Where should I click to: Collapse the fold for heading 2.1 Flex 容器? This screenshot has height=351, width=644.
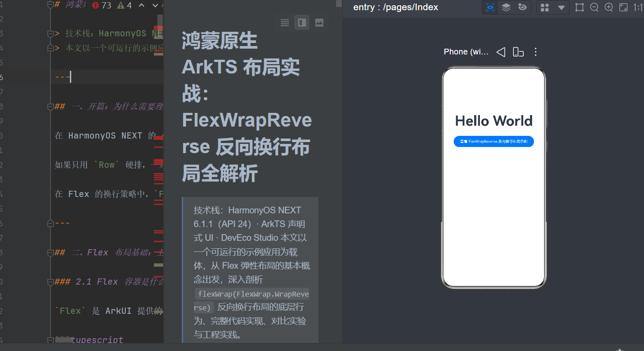50,282
